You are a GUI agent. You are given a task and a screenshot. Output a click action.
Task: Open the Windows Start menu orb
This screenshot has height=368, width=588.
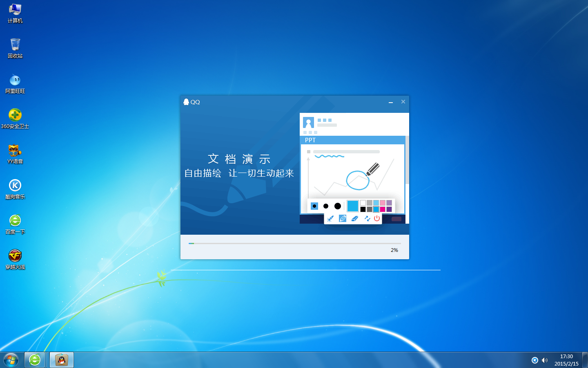click(x=11, y=360)
